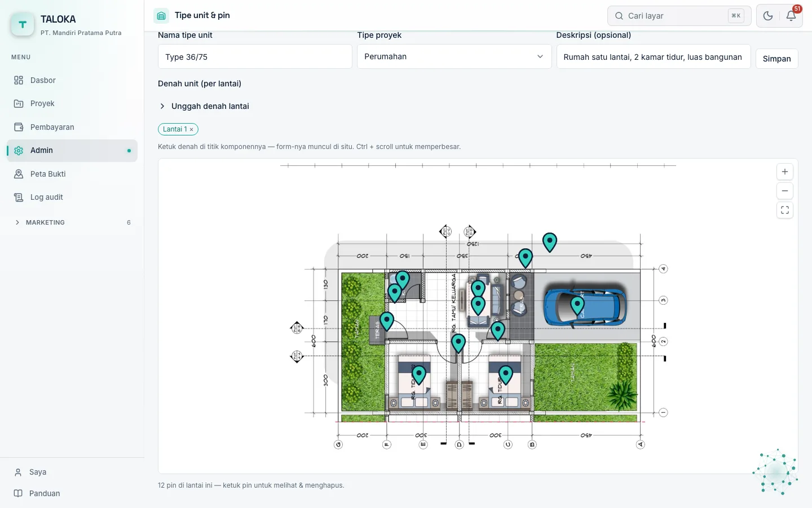Select the pin on the blue car

577,305
